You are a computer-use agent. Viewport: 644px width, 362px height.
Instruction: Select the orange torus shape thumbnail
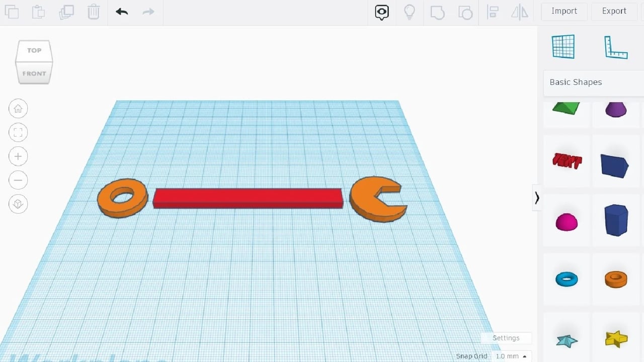coord(616,279)
